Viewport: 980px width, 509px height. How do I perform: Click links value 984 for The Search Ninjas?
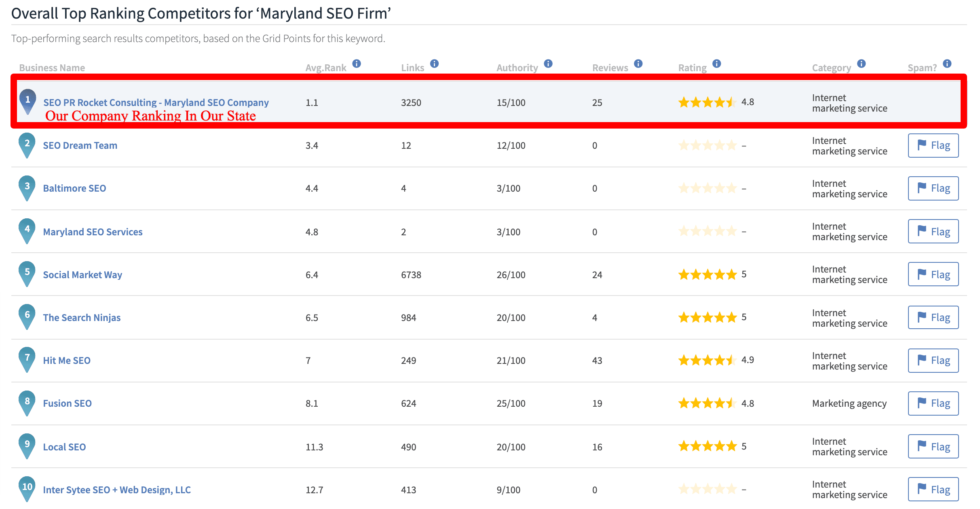click(x=408, y=318)
